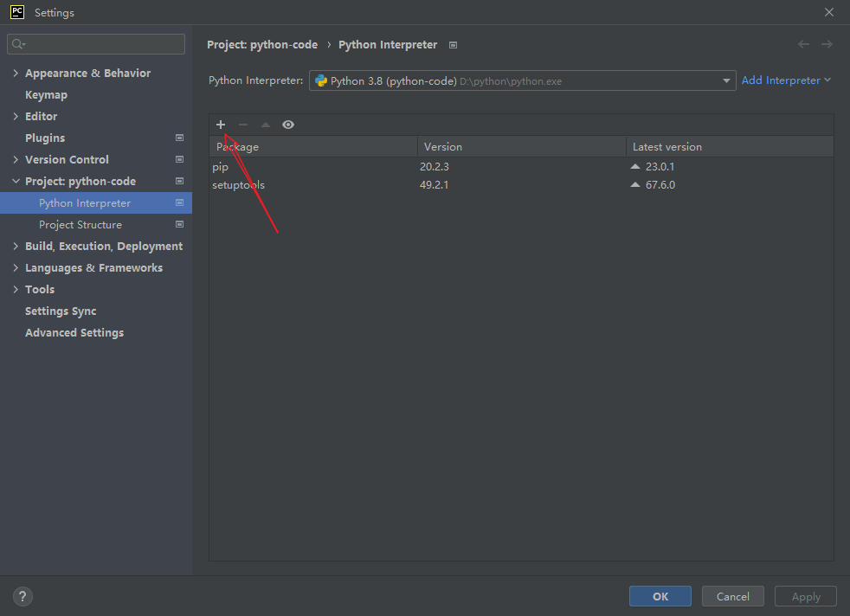This screenshot has width=850, height=616.
Task: Open Advanced Settings page
Action: (74, 332)
